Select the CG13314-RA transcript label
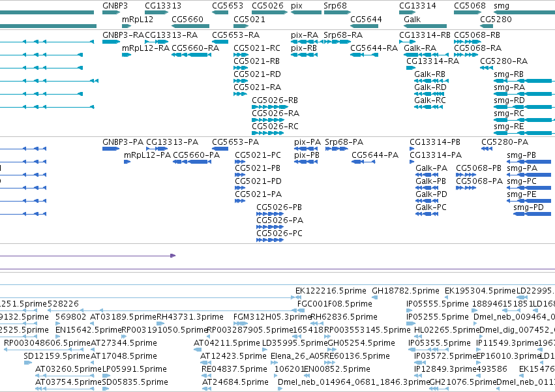555x392 pixels. [x=433, y=61]
